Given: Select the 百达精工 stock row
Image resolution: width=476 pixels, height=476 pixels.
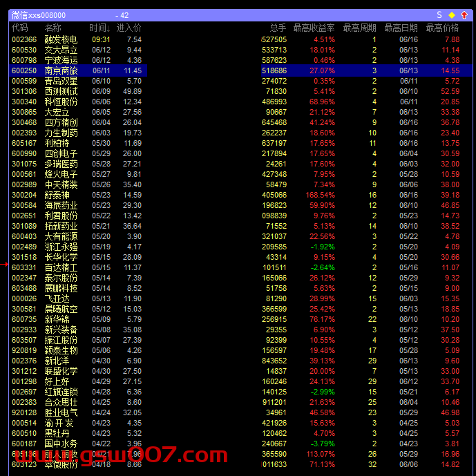Looking at the screenshot, I should tap(240, 267).
